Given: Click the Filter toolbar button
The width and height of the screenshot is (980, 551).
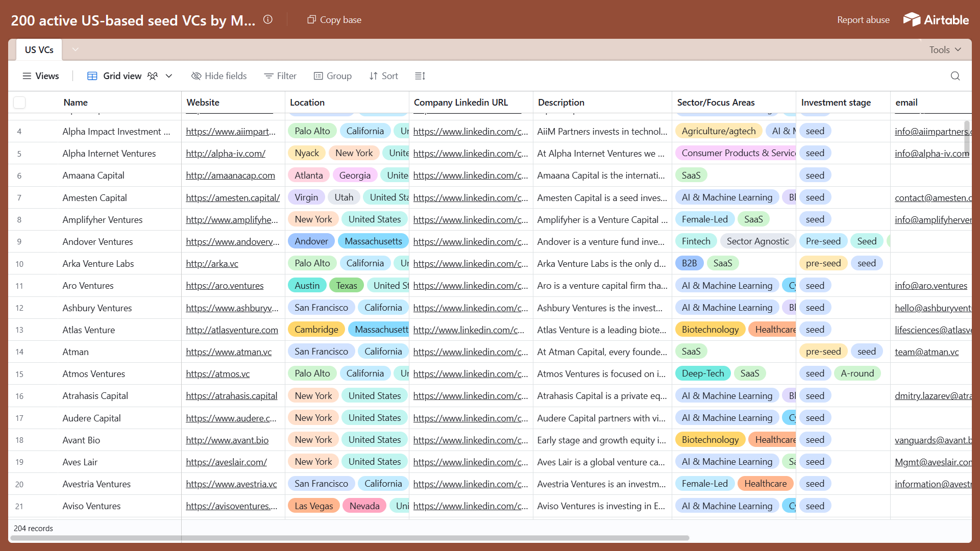Looking at the screenshot, I should coord(280,76).
